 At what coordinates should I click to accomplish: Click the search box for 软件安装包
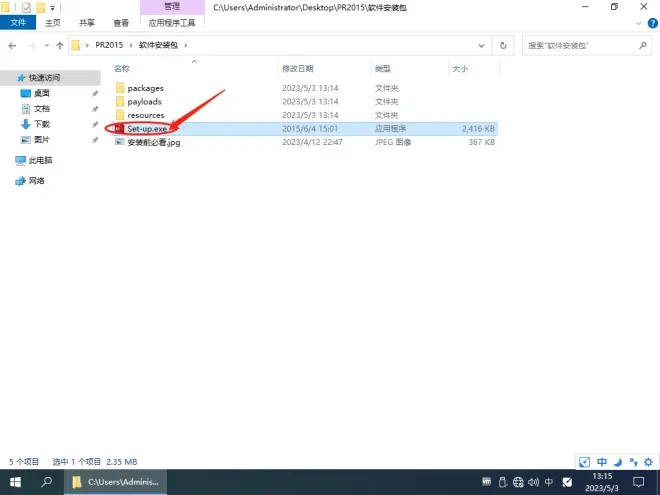(x=580, y=45)
